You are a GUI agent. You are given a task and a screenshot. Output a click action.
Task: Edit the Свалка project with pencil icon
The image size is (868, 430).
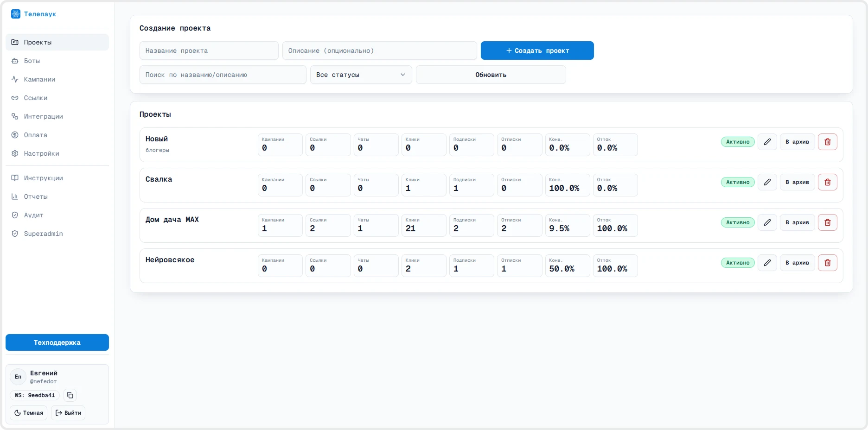pos(767,182)
